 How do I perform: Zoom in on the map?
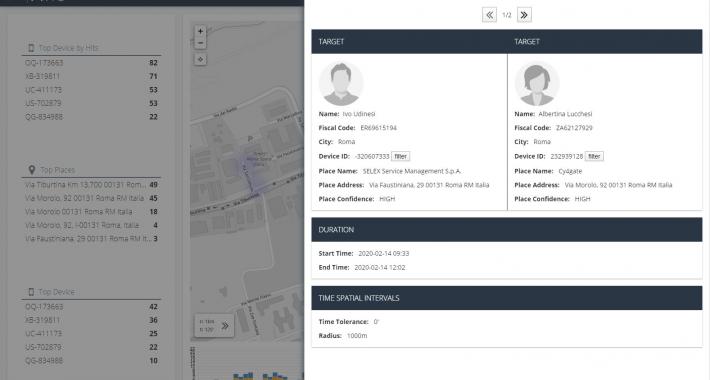200,31
